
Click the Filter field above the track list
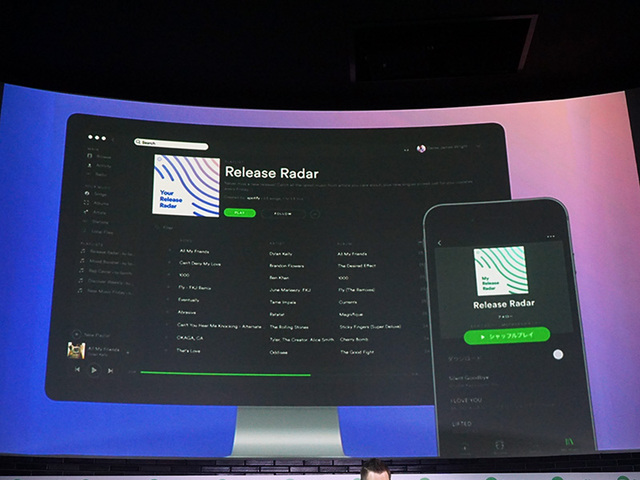coord(164,228)
